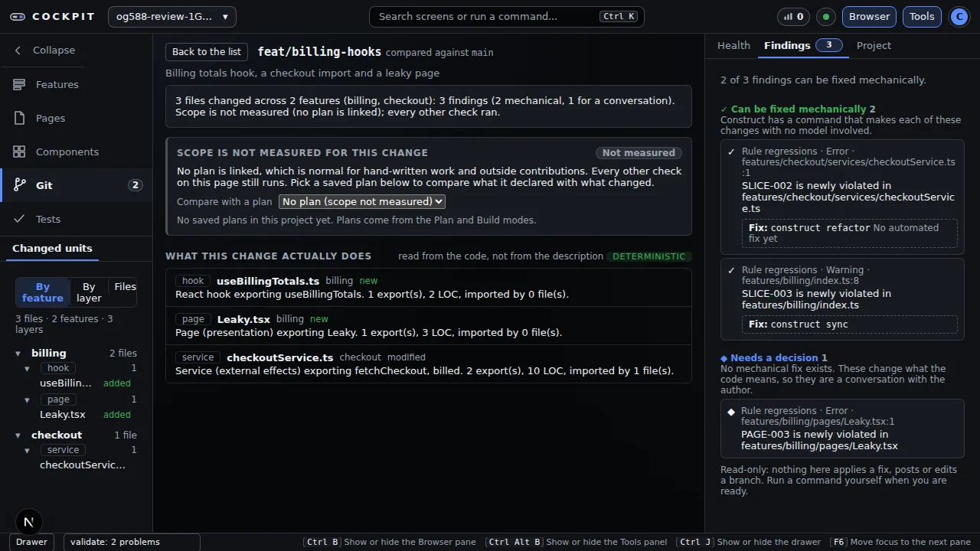
Task: Click the DETERMINISTIC badge
Action: [x=649, y=256]
